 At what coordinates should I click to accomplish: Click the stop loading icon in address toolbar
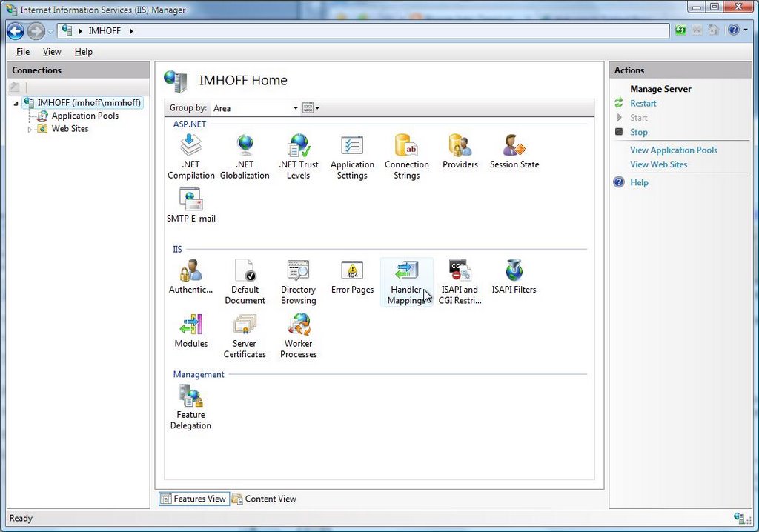[697, 30]
